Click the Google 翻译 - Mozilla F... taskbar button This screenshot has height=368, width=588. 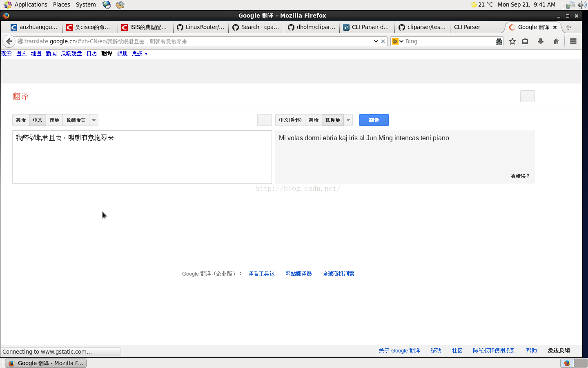pos(46,363)
